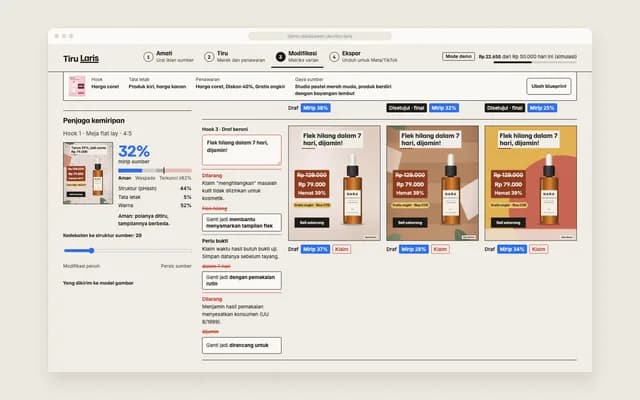
Task: Click the daily budget progress bar
Action: tap(535, 62)
